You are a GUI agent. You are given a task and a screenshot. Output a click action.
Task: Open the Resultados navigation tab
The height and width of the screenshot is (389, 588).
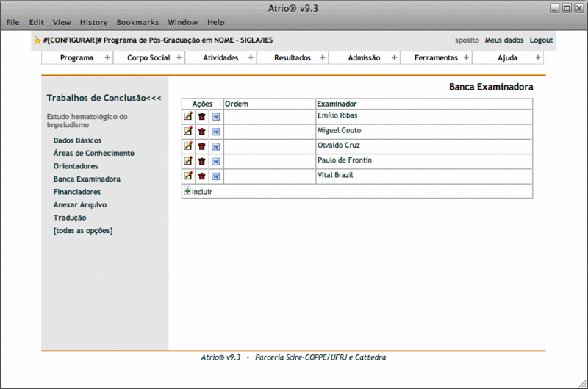pos(292,57)
